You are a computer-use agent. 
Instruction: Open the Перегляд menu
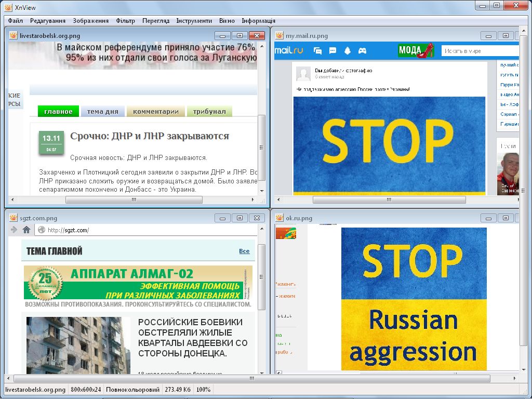click(x=156, y=21)
